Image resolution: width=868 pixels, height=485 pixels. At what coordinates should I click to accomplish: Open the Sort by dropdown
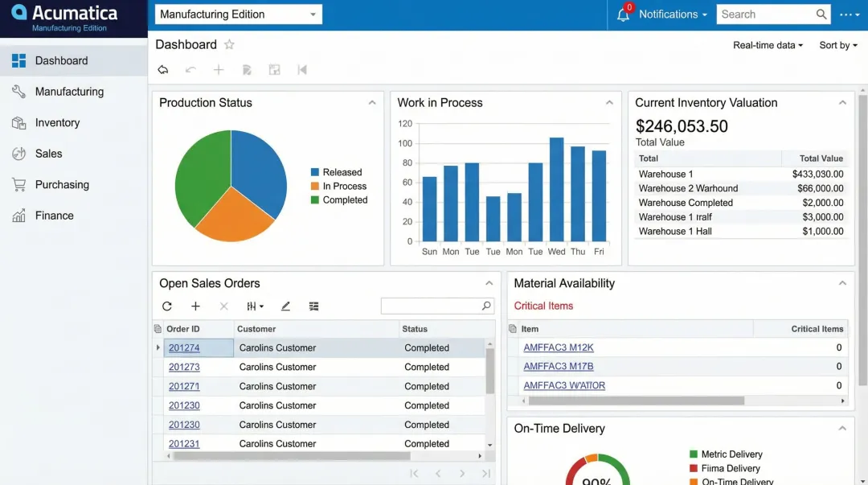pyautogui.click(x=837, y=46)
